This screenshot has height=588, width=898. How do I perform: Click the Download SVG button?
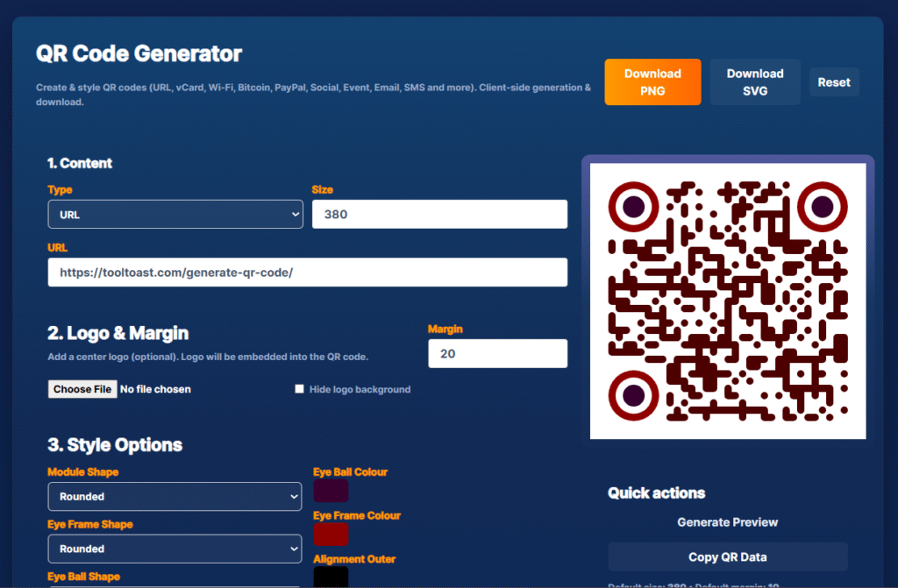(x=754, y=81)
